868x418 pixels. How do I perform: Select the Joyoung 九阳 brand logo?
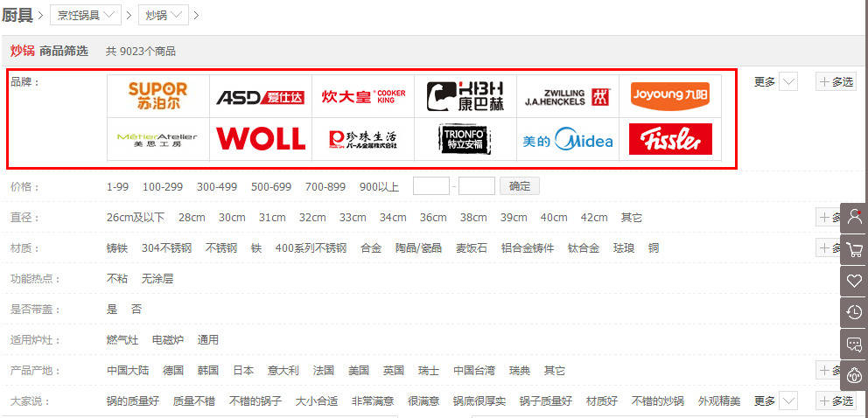point(670,96)
